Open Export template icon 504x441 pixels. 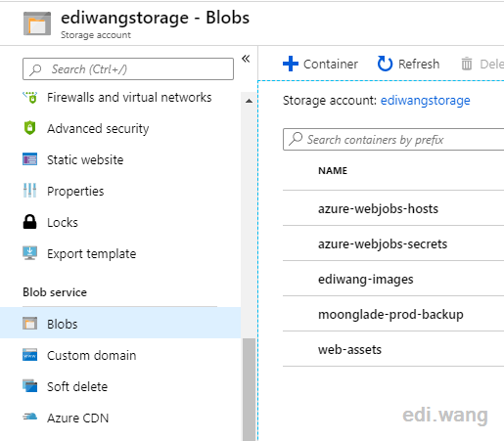tap(29, 253)
